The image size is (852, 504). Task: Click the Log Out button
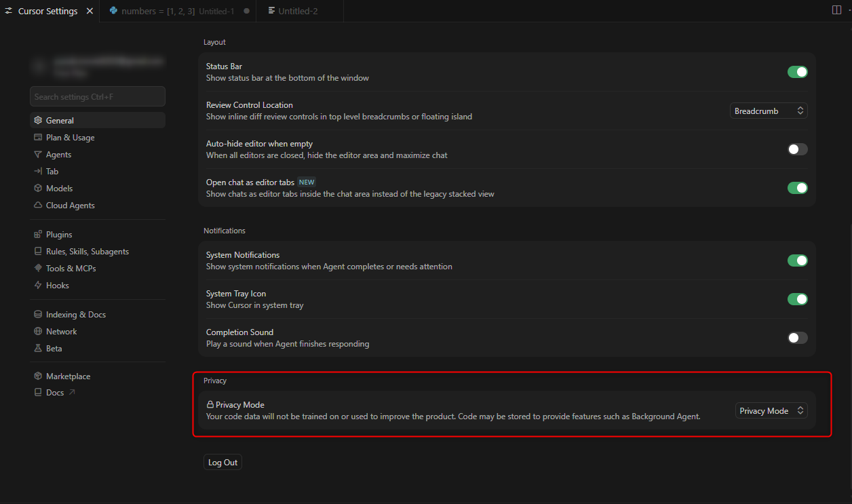222,463
